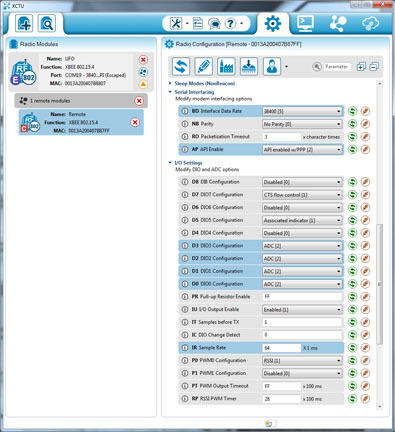Write radio settings with pencil button
The width and height of the screenshot is (395, 432).
pos(203,66)
